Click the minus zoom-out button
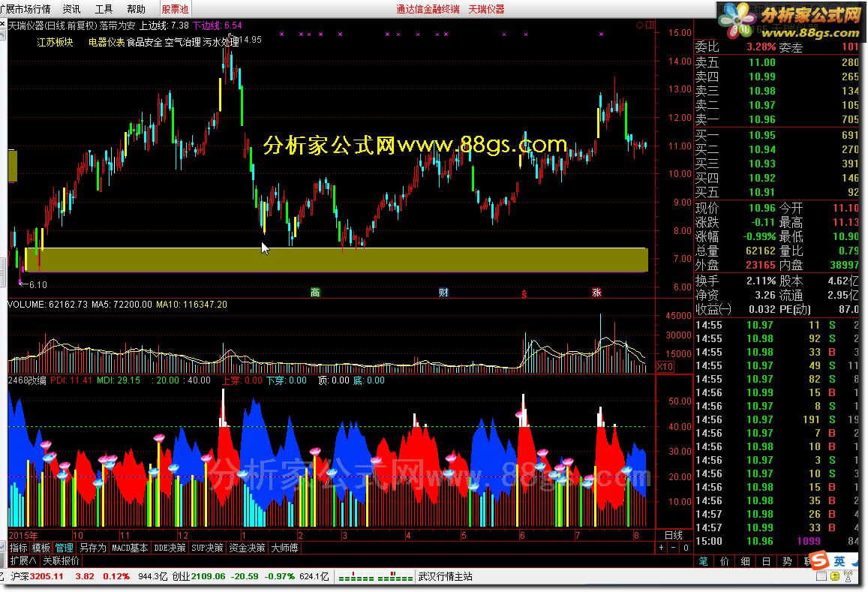The width and height of the screenshot is (868, 592). tap(673, 548)
